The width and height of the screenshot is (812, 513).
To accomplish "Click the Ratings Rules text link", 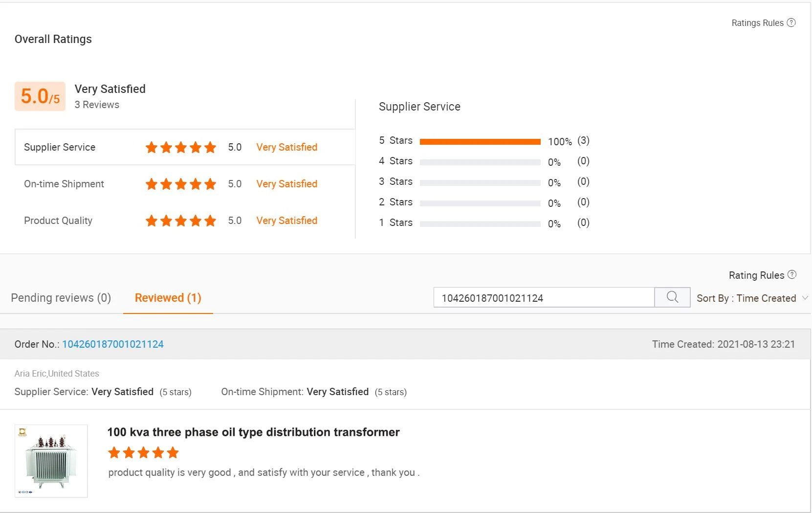I will pos(757,23).
